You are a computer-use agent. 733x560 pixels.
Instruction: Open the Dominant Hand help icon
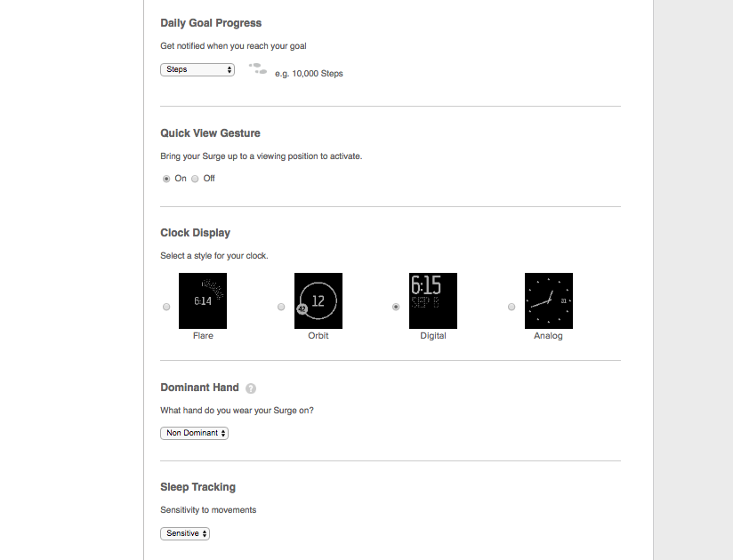251,388
